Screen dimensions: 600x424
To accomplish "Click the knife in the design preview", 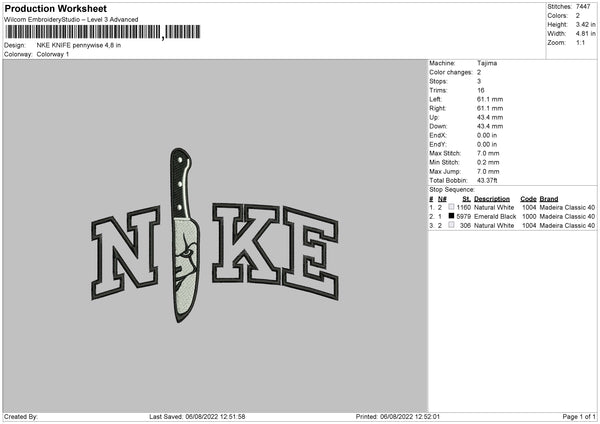I will (184, 235).
